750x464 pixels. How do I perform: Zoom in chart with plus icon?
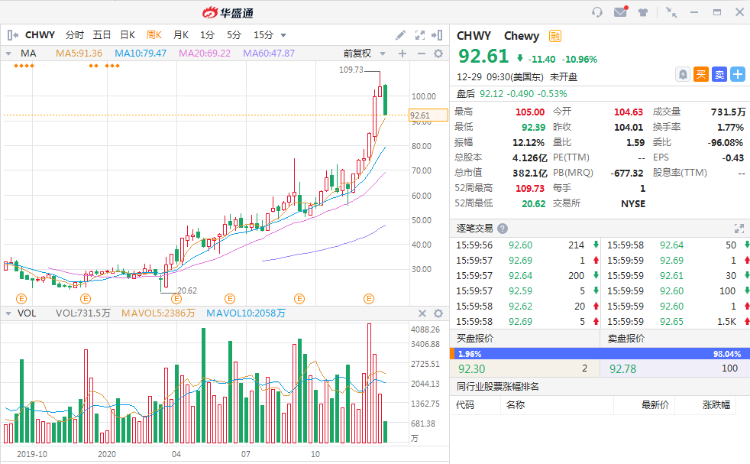click(x=402, y=54)
